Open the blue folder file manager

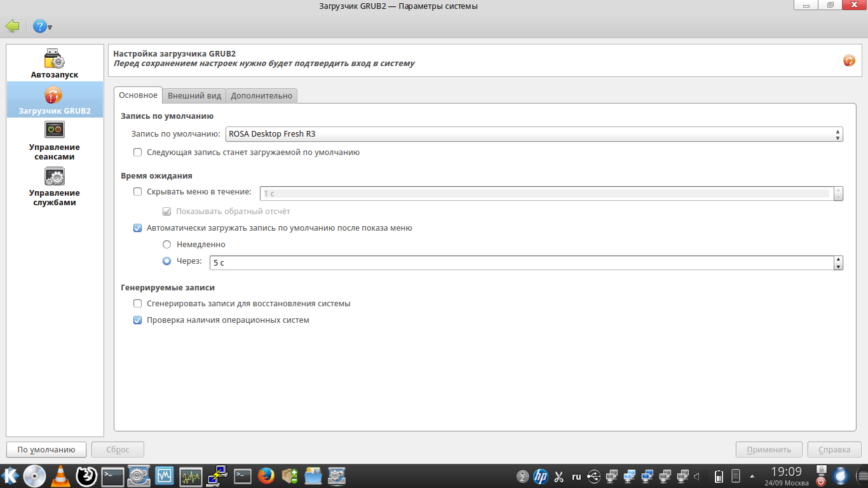313,475
